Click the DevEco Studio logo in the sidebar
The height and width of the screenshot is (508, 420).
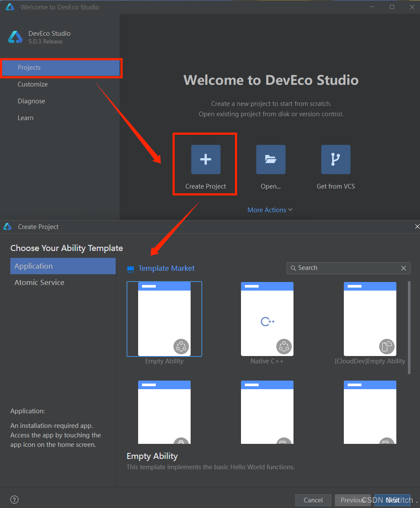[15, 37]
